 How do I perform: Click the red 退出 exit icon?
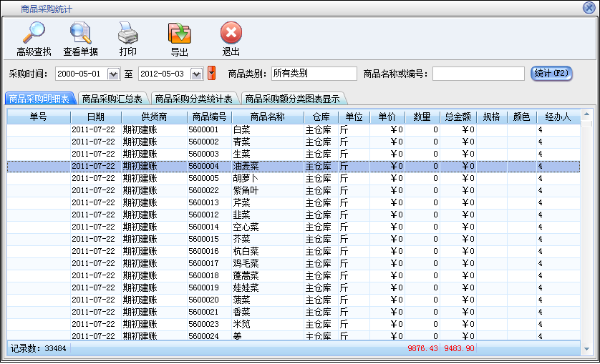[x=231, y=33]
